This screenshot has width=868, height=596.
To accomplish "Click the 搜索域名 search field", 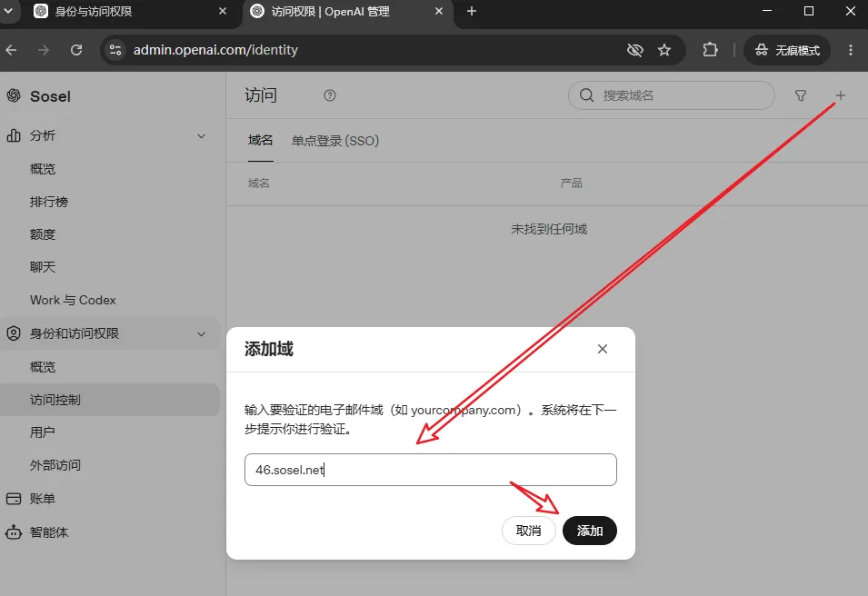I will click(x=672, y=95).
